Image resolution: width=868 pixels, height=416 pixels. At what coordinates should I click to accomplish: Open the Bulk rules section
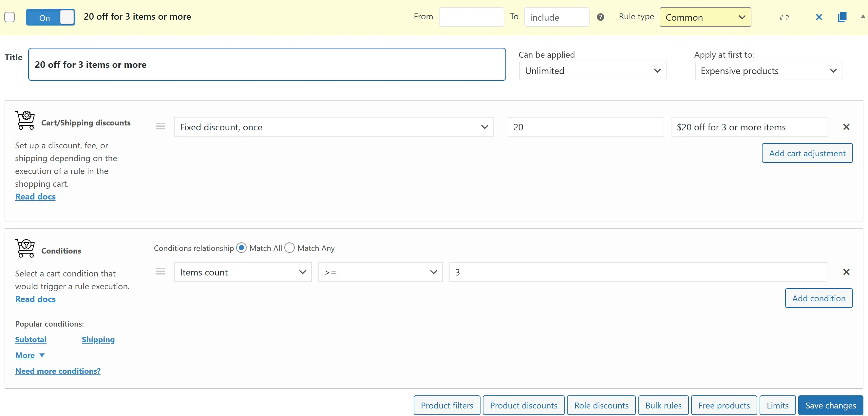663,405
